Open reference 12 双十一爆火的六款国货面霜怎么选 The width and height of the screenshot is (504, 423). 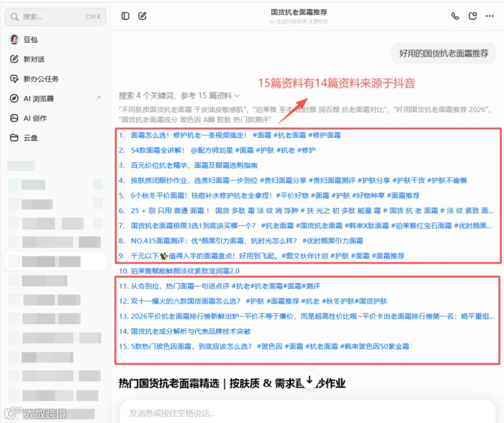(x=259, y=301)
